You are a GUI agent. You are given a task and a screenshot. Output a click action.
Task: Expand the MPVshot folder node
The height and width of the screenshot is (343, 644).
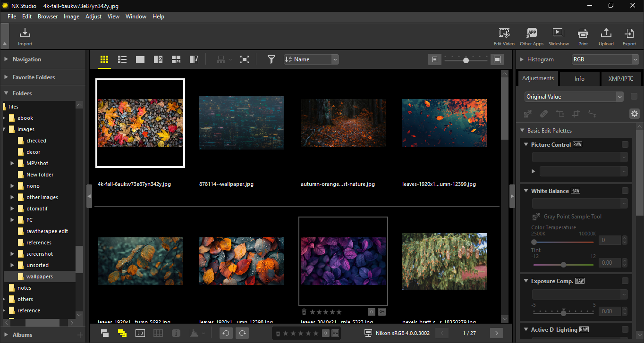click(x=13, y=163)
